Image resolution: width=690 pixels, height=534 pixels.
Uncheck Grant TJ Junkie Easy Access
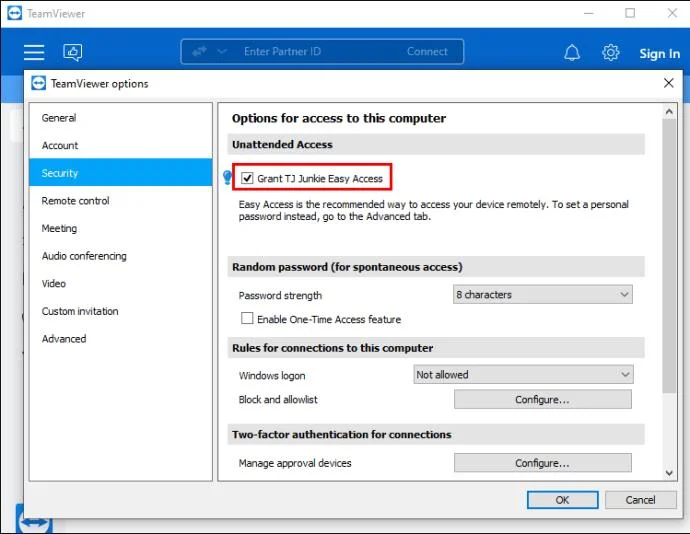247,178
